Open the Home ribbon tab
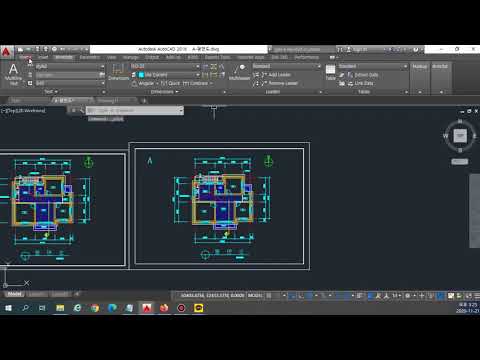 pos(25,57)
